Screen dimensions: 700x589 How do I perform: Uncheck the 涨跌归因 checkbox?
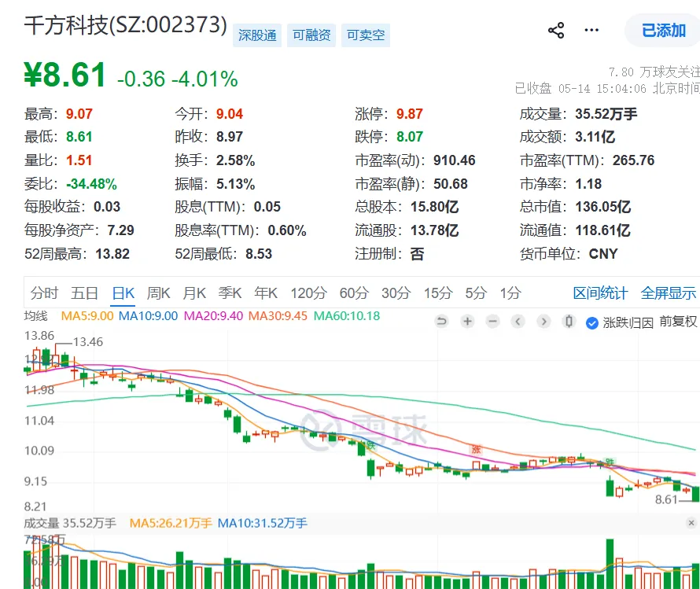tap(592, 322)
